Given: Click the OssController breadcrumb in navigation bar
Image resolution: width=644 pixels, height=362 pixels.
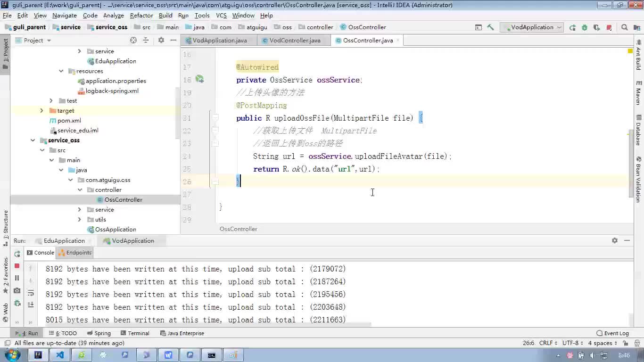Looking at the screenshot, I should [363, 27].
